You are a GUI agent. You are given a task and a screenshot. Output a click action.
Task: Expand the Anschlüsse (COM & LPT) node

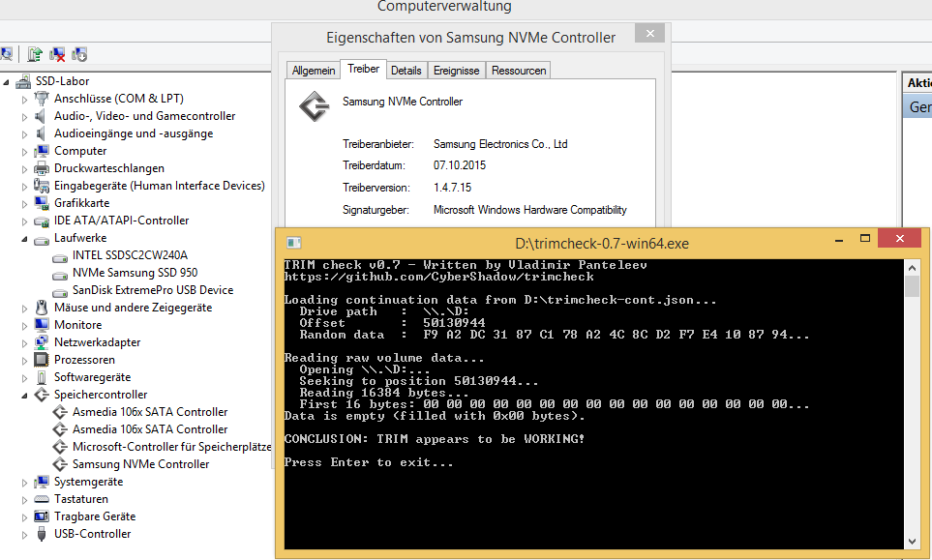24,100
